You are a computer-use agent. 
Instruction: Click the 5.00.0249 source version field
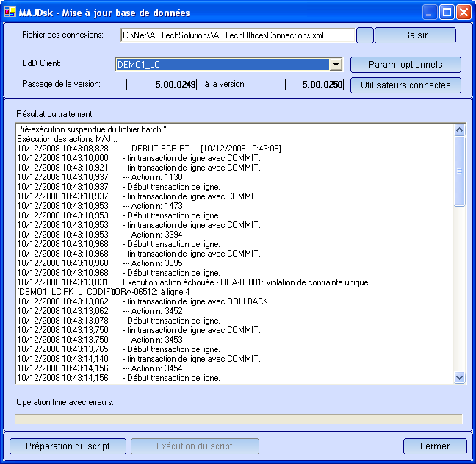(x=162, y=84)
